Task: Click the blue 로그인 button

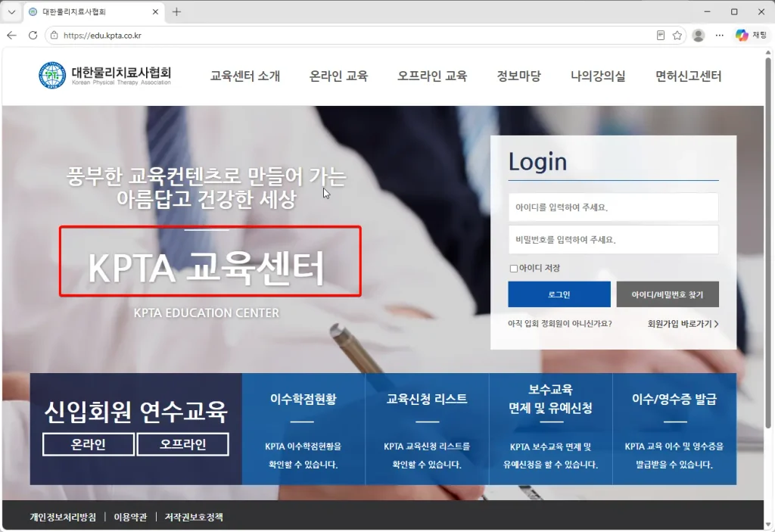Action: coord(559,294)
